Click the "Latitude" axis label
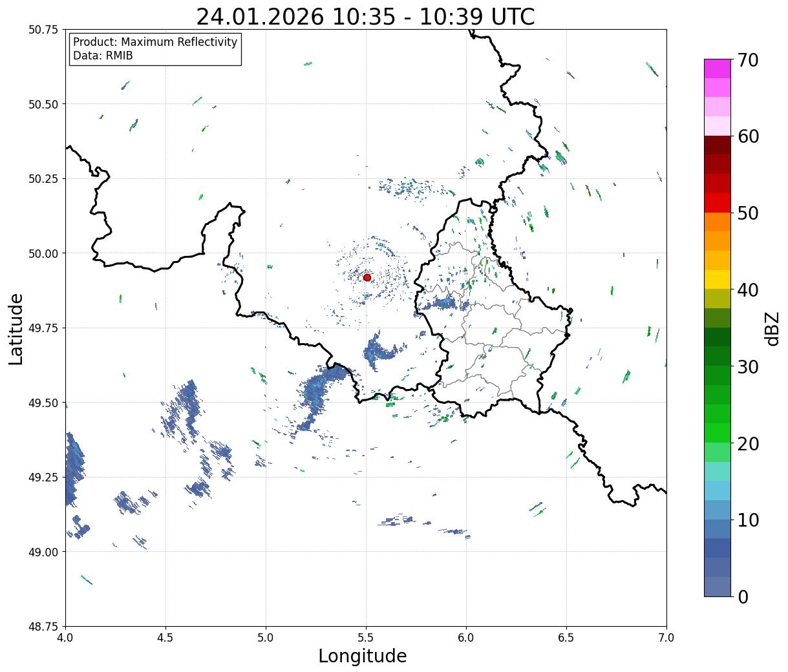This screenshot has height=672, width=788. pos(16,329)
